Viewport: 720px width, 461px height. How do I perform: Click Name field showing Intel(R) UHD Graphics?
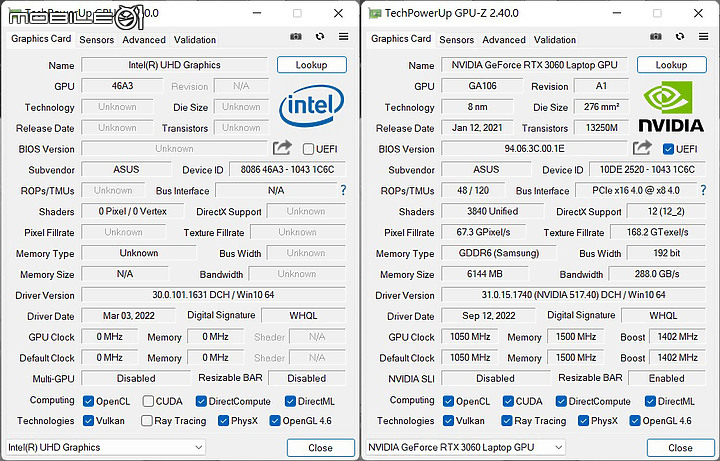pos(174,65)
